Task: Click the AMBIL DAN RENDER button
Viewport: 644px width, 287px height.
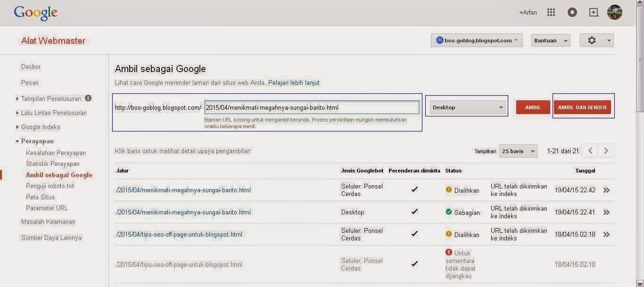Action: [x=582, y=107]
